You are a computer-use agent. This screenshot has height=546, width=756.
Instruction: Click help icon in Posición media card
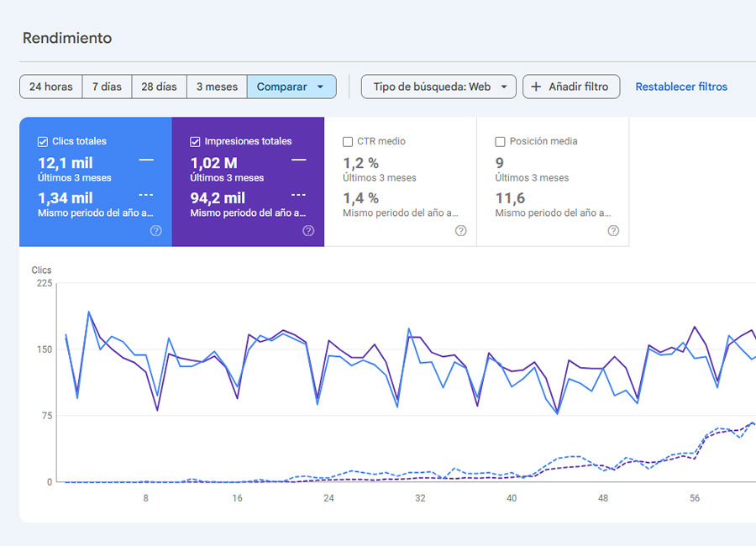(613, 231)
